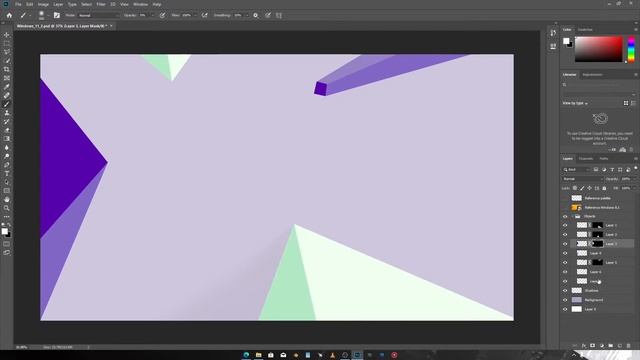Select the Rectangle shape tool

pyautogui.click(x=7, y=191)
